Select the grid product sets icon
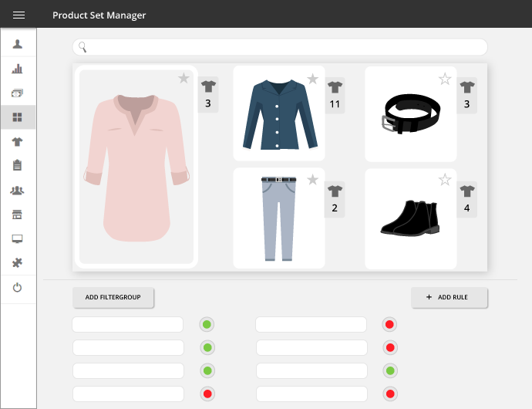Viewport: 532px width, 409px height. point(17,117)
